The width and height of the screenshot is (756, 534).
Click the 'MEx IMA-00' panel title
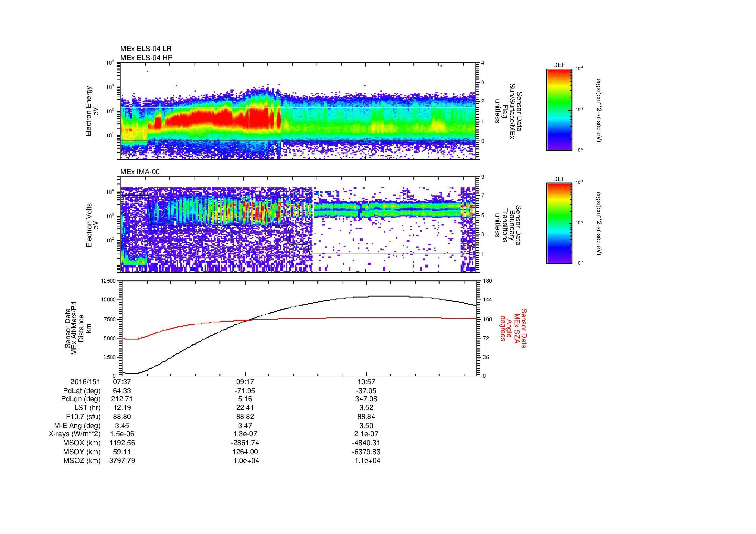pos(140,172)
